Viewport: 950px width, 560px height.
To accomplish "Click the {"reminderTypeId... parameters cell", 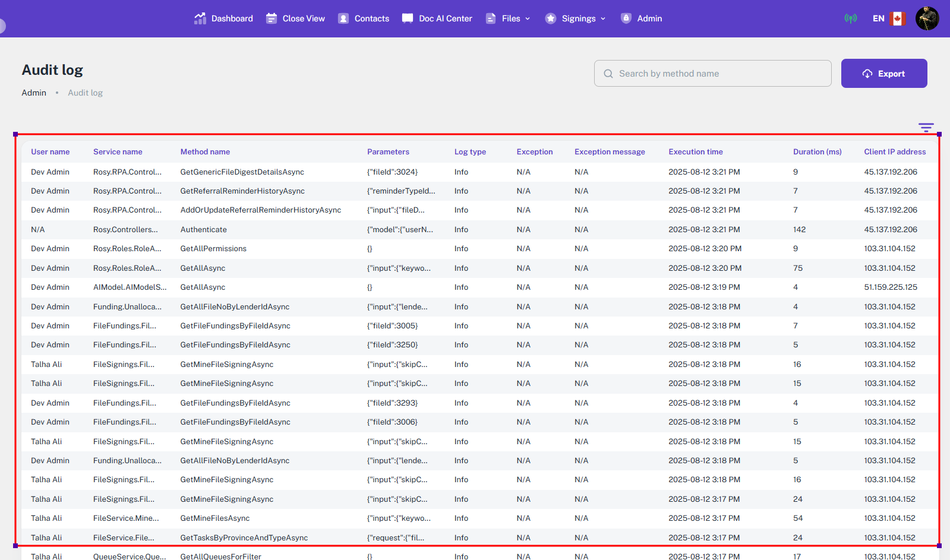I will [401, 191].
